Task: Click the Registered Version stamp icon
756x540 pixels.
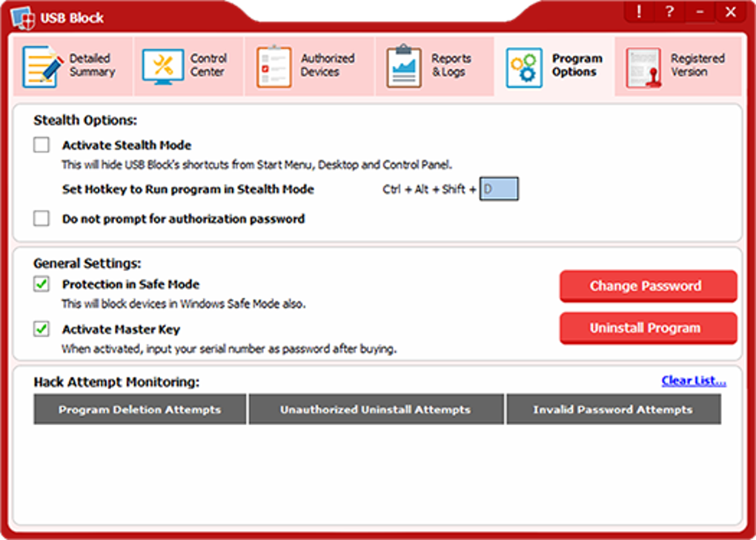Action: click(643, 68)
